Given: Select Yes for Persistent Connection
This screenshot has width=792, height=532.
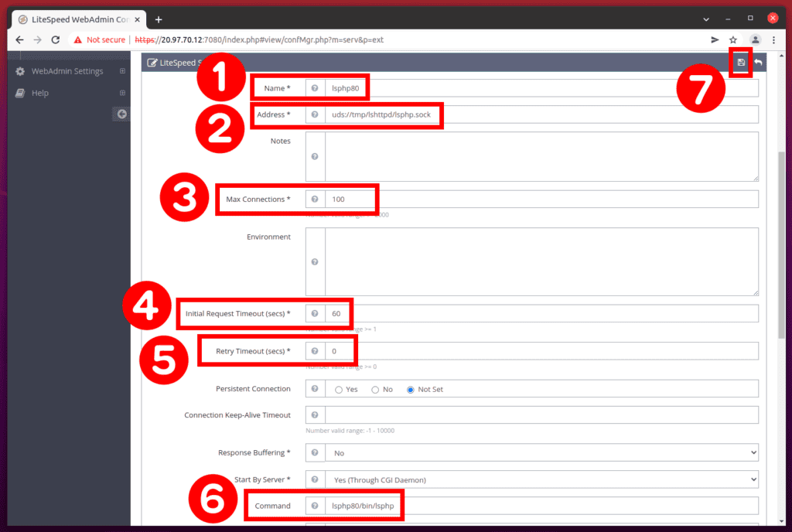Looking at the screenshot, I should point(339,390).
